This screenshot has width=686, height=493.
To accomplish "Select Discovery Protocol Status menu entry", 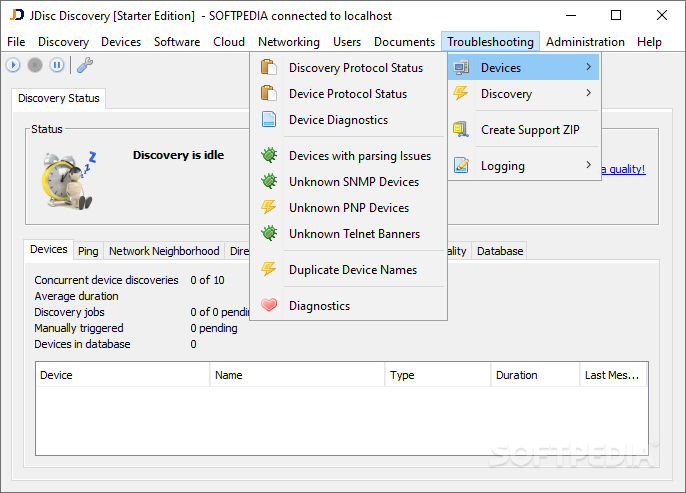I will pos(349,67).
